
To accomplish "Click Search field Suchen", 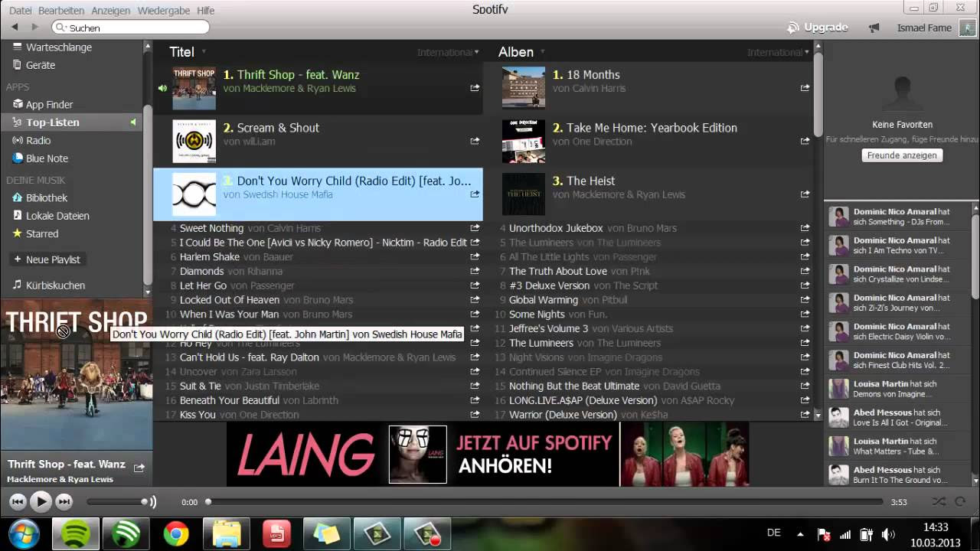I will point(131,28).
